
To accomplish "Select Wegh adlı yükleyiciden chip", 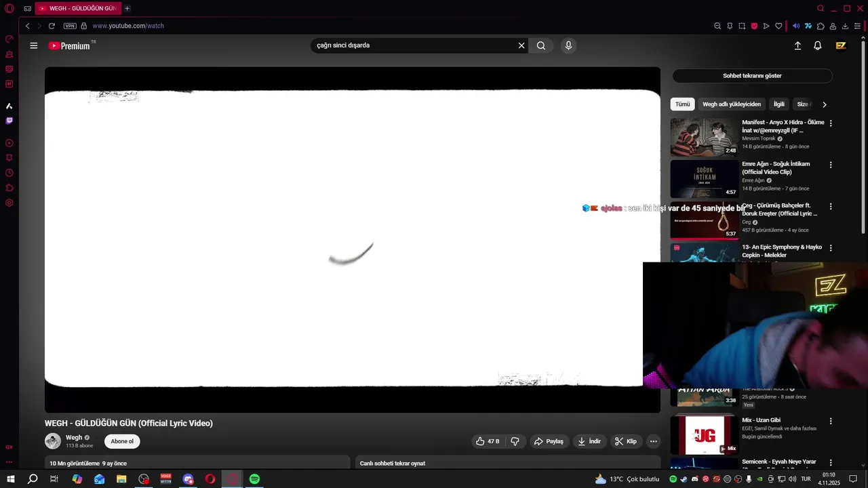I will tap(732, 104).
